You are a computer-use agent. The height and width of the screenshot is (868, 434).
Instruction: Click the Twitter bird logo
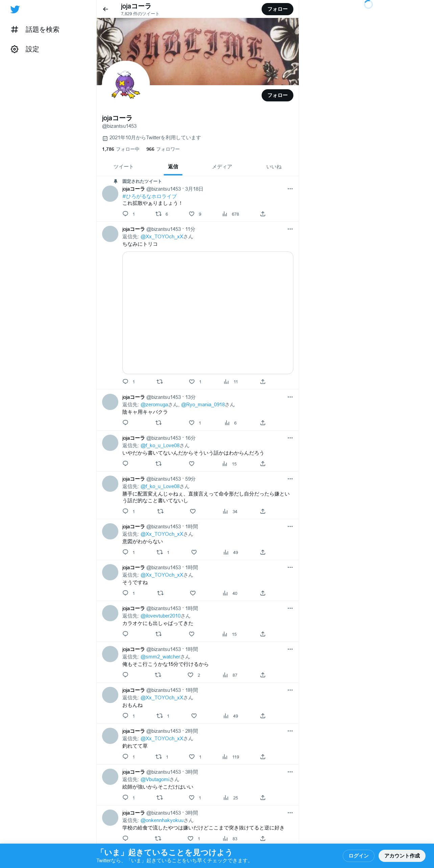pos(15,9)
